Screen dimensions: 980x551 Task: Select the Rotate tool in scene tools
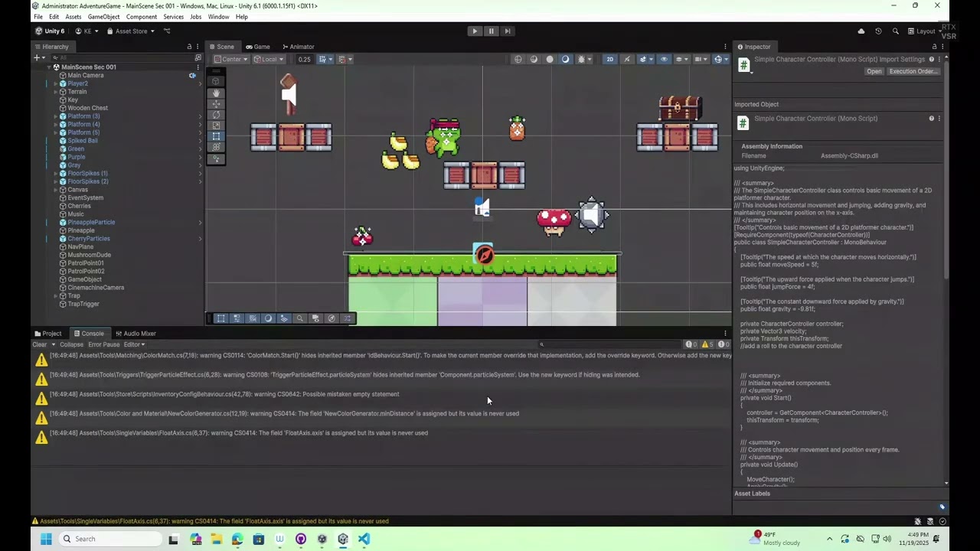(x=216, y=115)
